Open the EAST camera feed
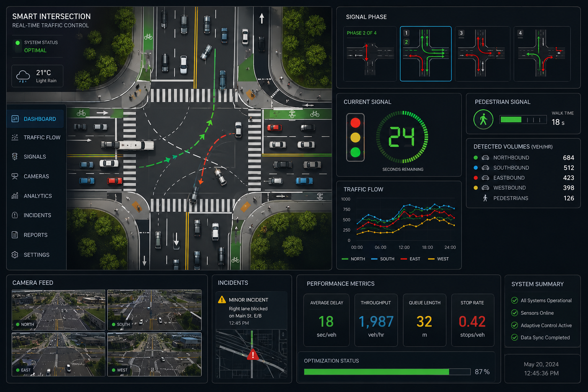The image size is (588, 392). (59, 354)
